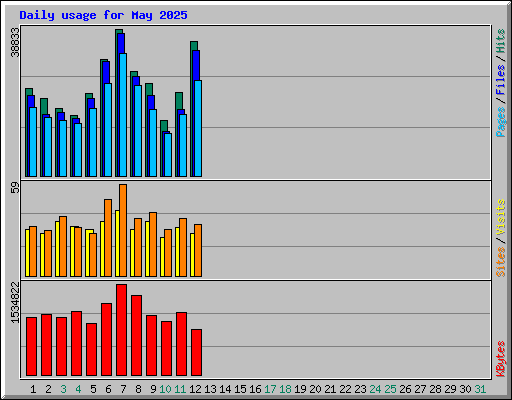Click the cyan 'Pages' legend label

coord(501,122)
